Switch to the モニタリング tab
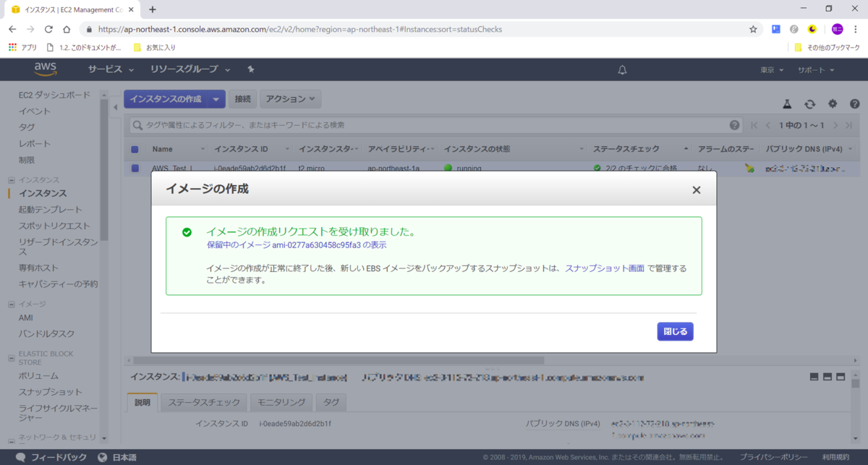The image size is (868, 465). 281,403
